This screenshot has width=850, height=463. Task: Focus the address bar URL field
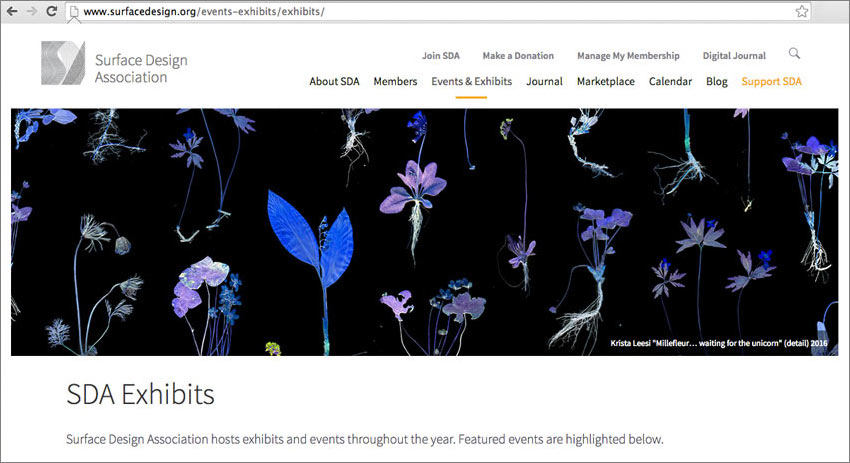tap(439, 11)
